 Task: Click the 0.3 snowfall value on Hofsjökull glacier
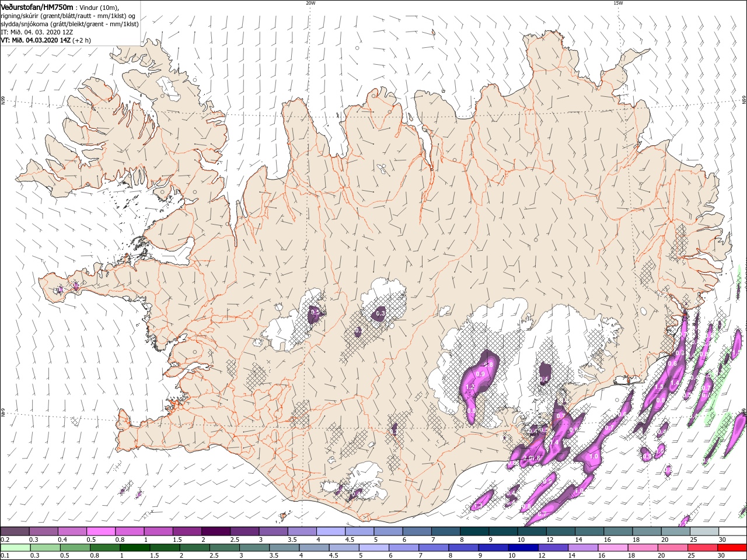381,313
